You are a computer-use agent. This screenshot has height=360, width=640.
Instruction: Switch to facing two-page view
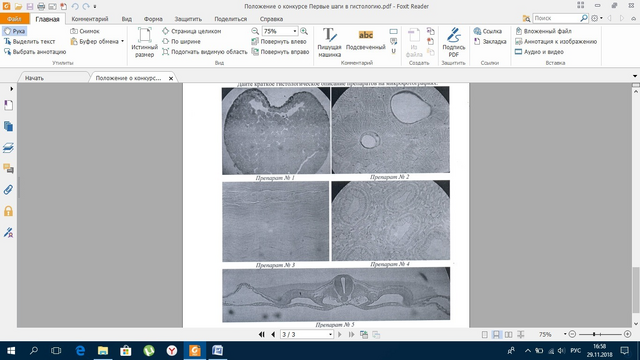point(508,334)
